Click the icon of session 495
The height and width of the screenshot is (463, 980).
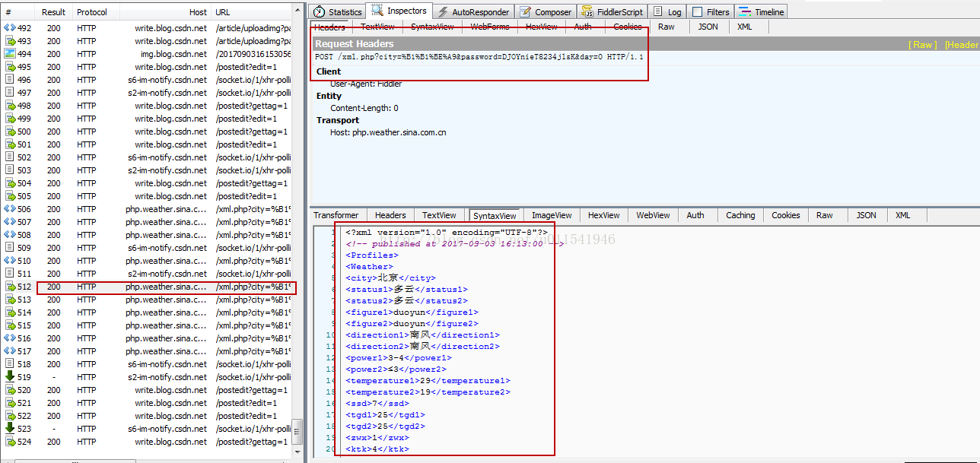point(10,67)
